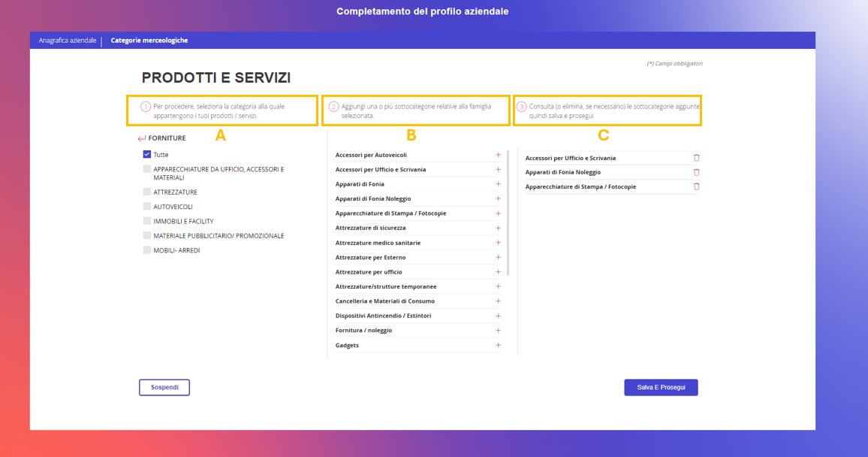The height and width of the screenshot is (457, 868).
Task: Add Apparati di Fonia with plus icon
Action: click(499, 184)
